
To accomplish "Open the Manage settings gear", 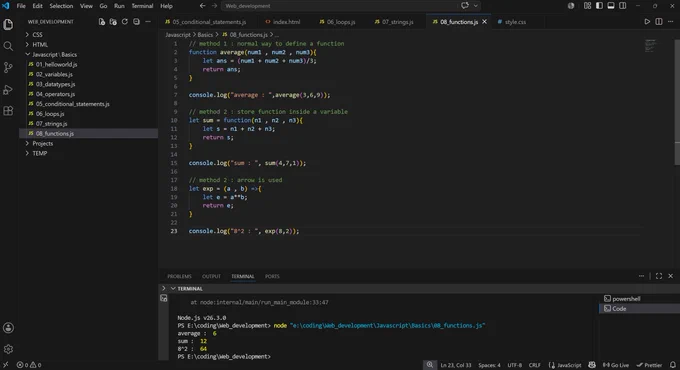I will pyautogui.click(x=8, y=349).
